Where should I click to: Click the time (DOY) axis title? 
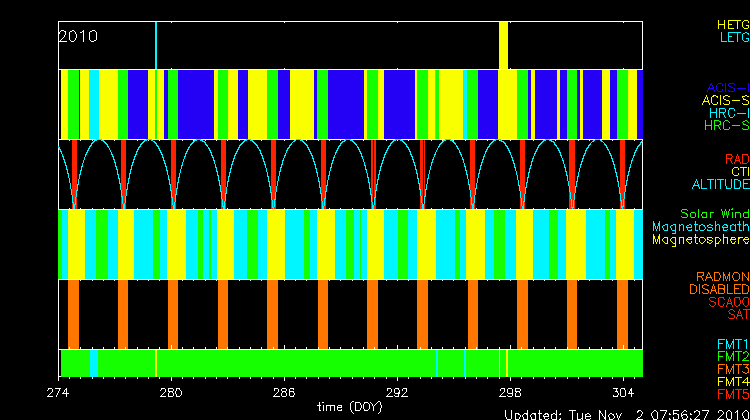(x=349, y=407)
